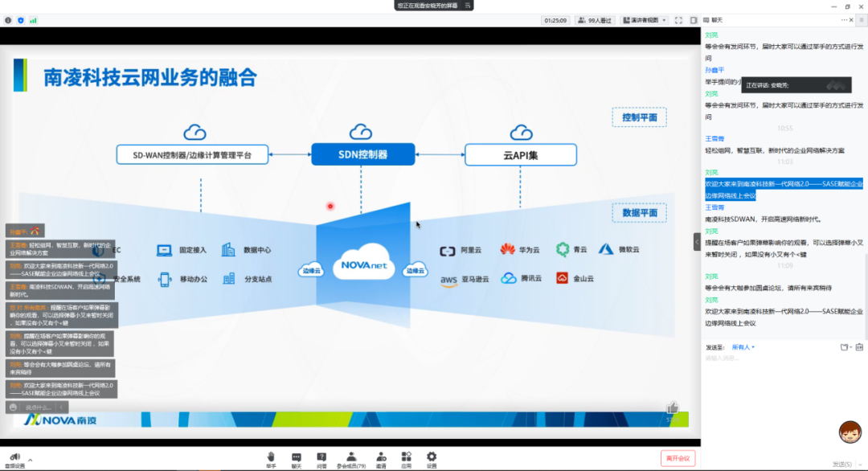Click chat message 南凌科技SDWAN，开启高速网络新时代
The image size is (868, 471).
763,219
